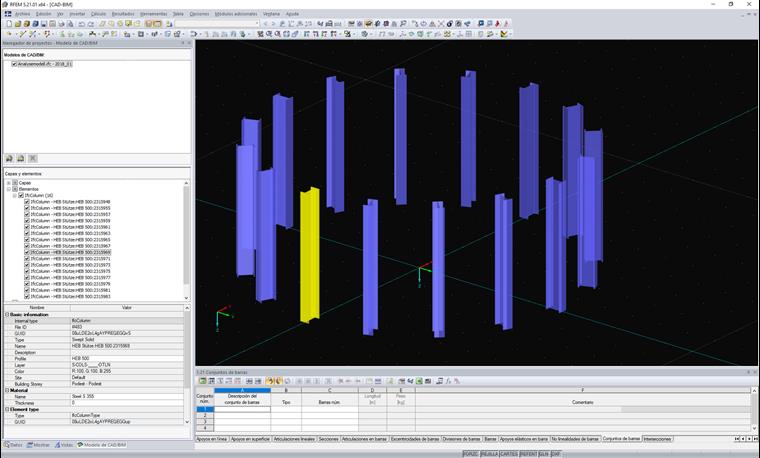Uncheck the IfcColumn HEB 500:2315961 checkbox
This screenshot has height=458, width=760.
pyautogui.click(x=27, y=227)
